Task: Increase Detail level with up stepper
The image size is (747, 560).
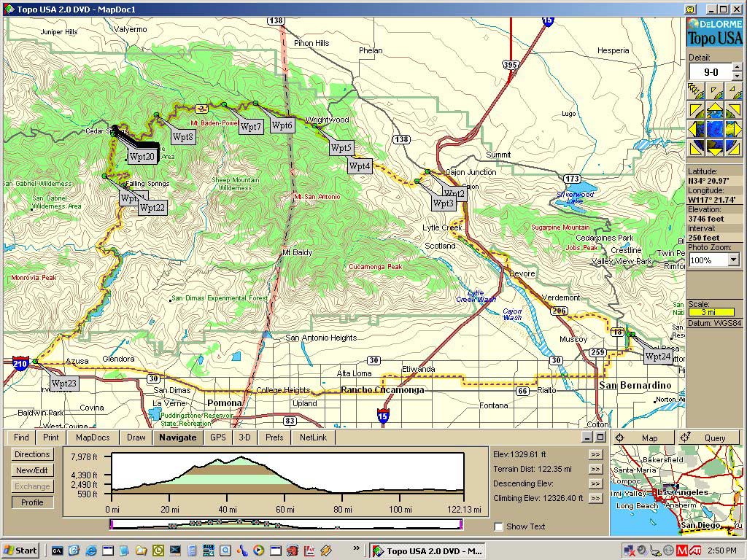Action: pos(738,68)
